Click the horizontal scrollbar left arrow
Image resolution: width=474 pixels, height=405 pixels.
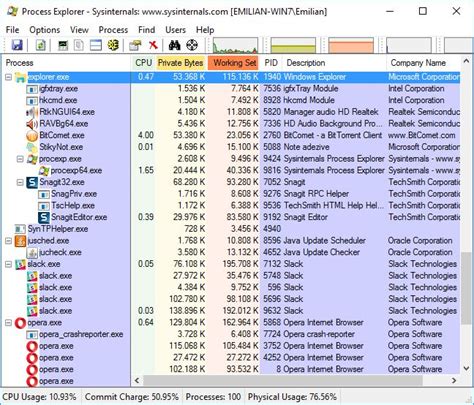137,380
